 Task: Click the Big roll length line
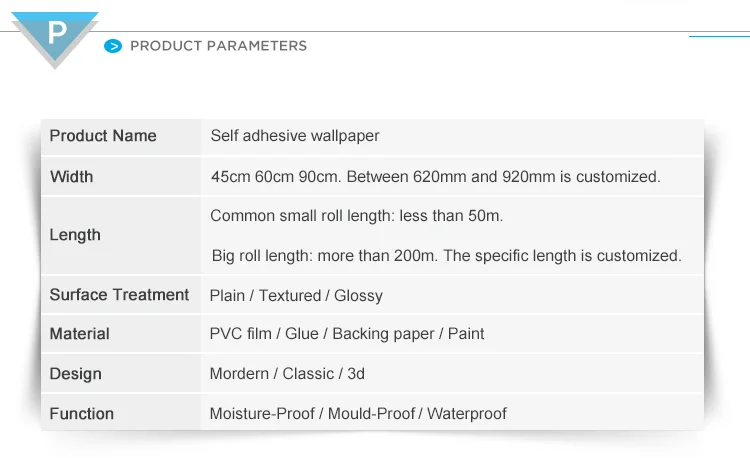[x=446, y=256]
